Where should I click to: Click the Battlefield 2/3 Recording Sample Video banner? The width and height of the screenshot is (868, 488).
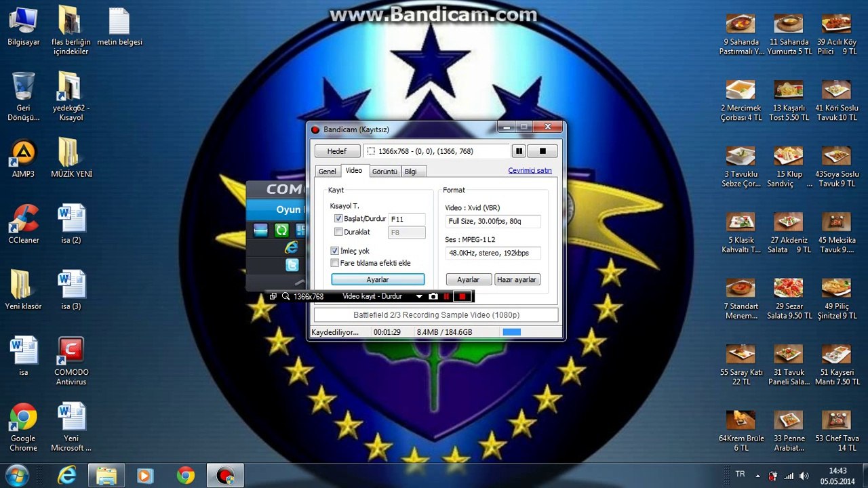[436, 315]
